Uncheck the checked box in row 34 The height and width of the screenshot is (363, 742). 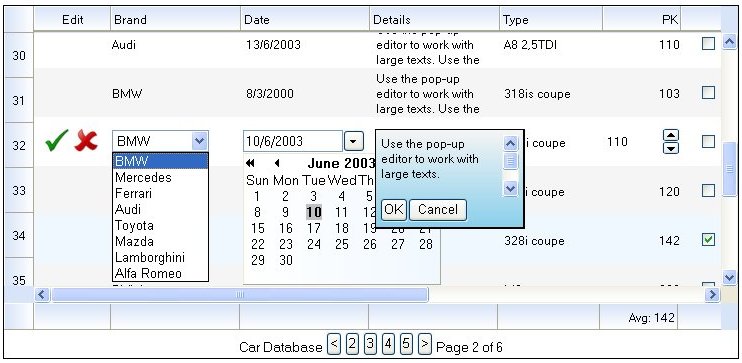[x=708, y=240]
